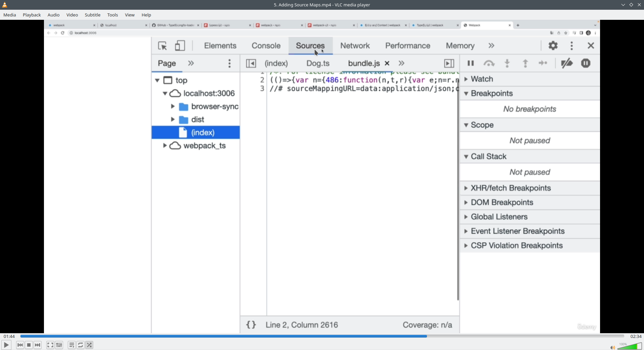The image size is (644, 350).
Task: Go back in the browser
Action: 49,33
